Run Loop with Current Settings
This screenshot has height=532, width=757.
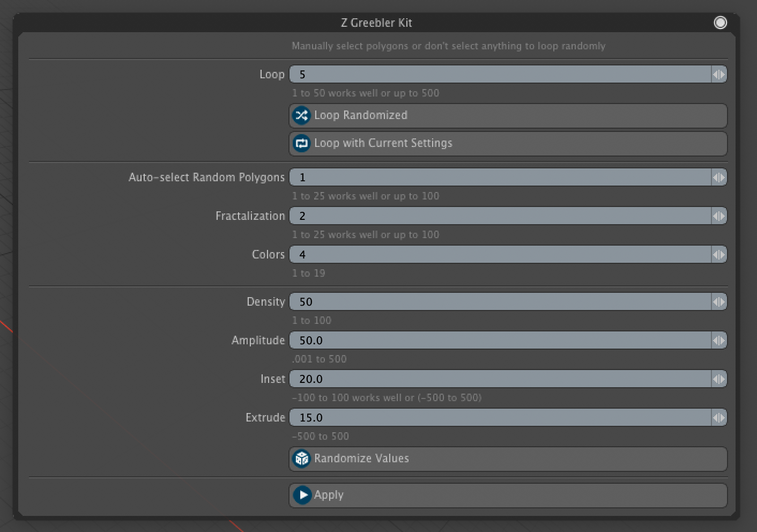coord(508,143)
